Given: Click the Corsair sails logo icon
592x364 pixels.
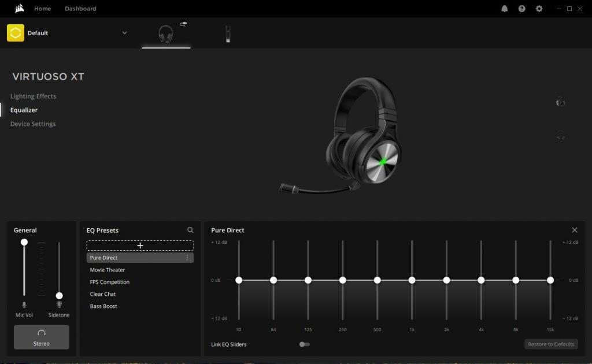Looking at the screenshot, I should pos(19,8).
